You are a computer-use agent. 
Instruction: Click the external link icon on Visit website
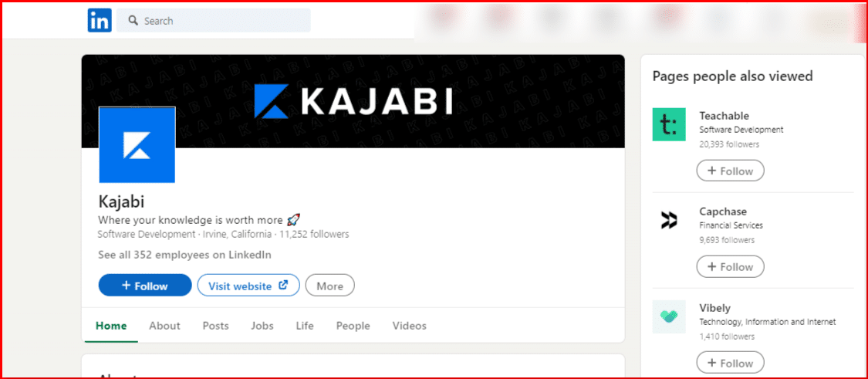[x=283, y=286]
